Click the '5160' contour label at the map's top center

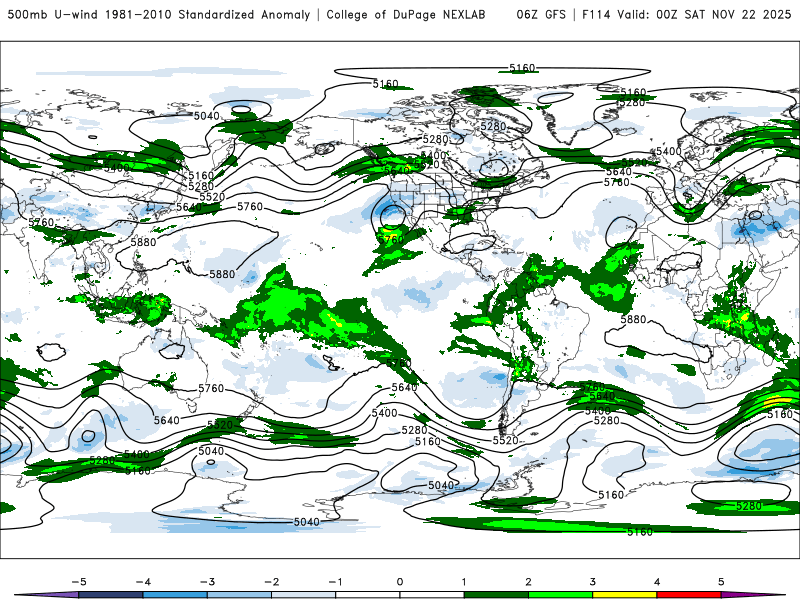point(522,68)
